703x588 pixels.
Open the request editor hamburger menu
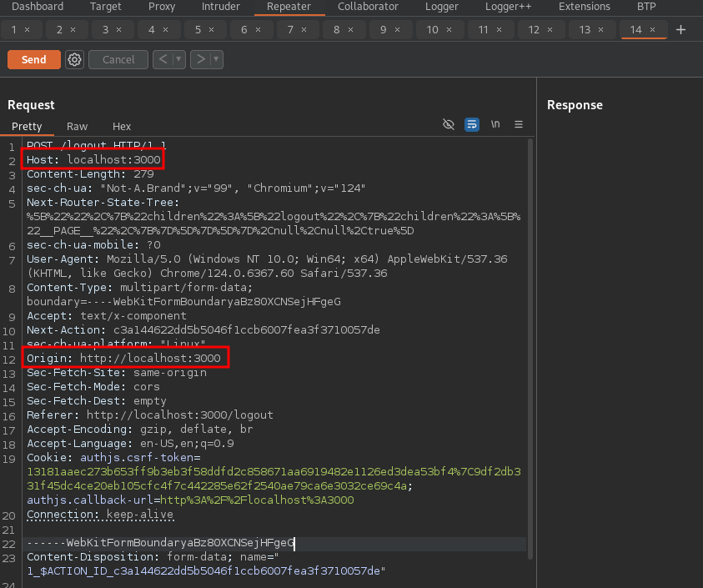(518, 124)
